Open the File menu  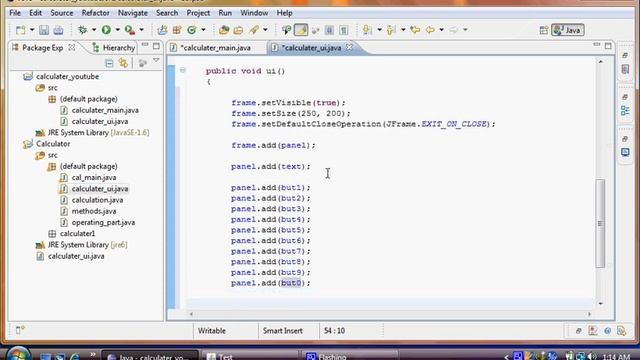coord(15,13)
